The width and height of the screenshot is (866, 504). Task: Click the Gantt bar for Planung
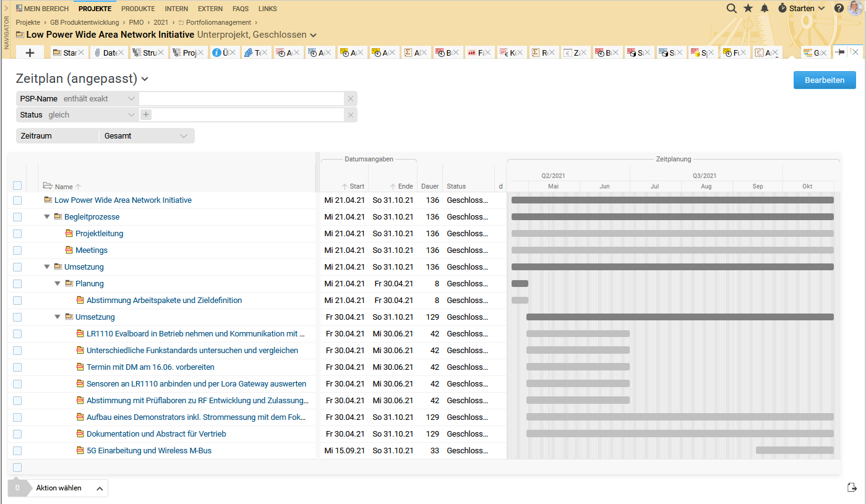(x=520, y=284)
